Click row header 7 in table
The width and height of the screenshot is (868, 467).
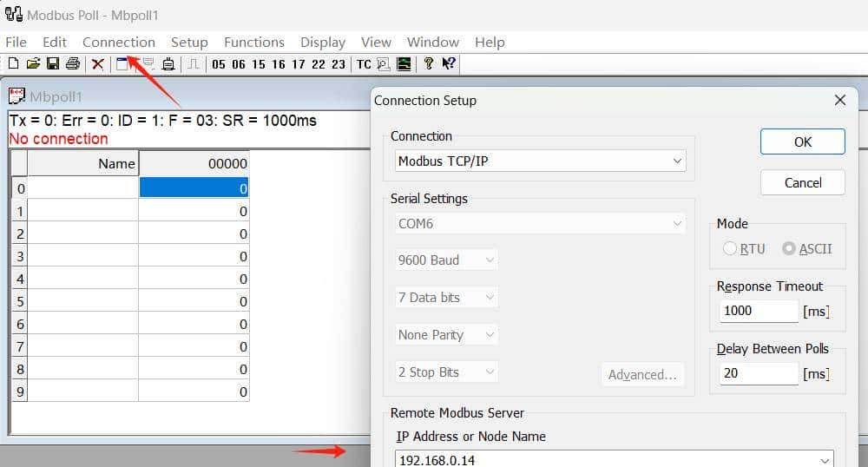click(20, 347)
